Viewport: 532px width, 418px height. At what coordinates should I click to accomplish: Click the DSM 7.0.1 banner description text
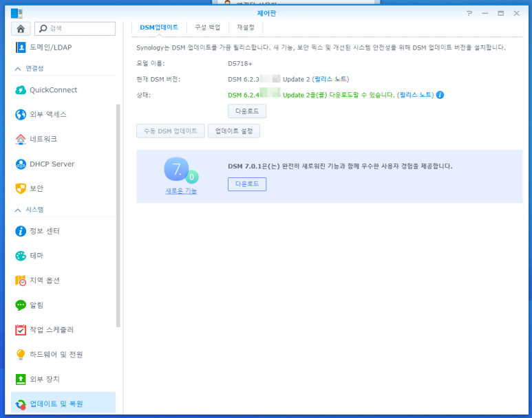340,166
